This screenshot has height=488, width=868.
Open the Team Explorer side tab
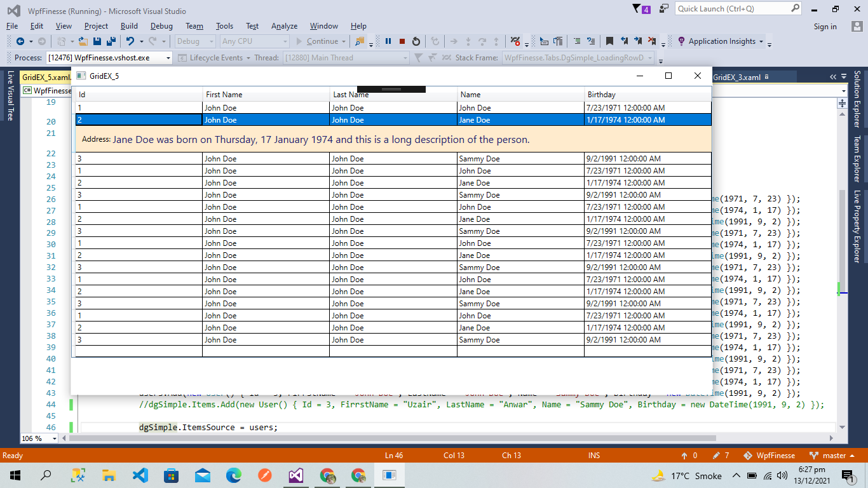[857, 159]
